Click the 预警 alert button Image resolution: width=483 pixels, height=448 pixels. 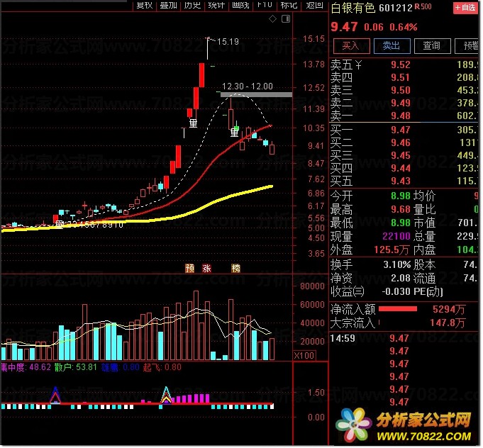(x=467, y=46)
